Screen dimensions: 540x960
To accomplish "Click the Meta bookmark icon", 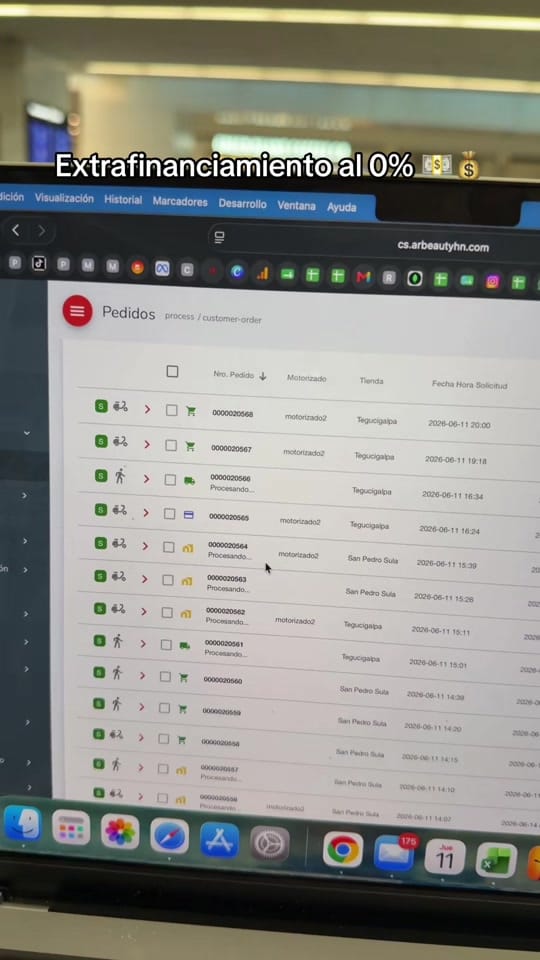I will (162, 268).
